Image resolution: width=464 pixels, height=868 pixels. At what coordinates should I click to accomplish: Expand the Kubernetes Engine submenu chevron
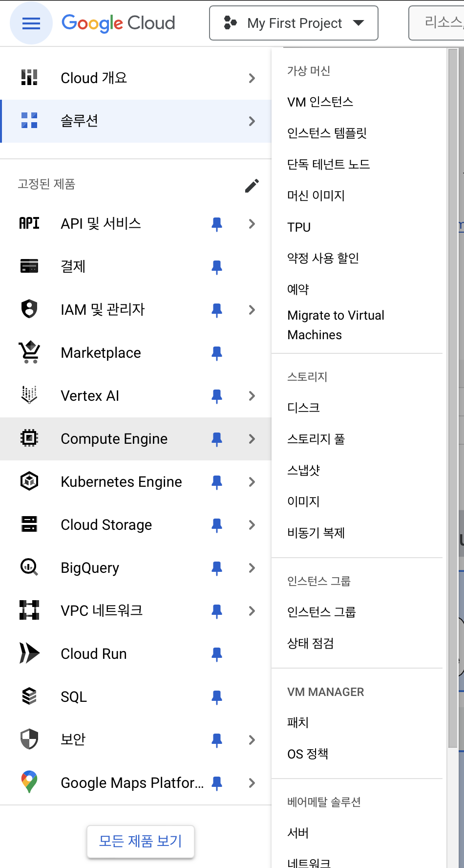tap(252, 482)
